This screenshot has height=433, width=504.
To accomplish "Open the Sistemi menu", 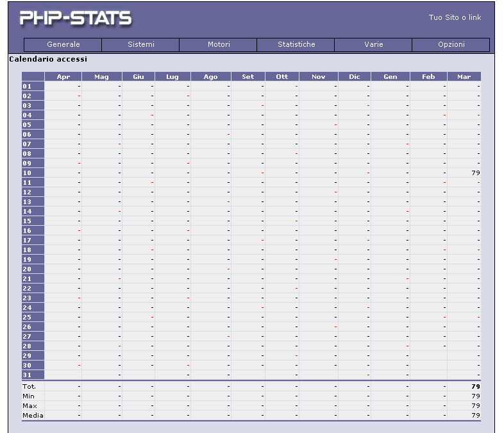I will point(140,45).
